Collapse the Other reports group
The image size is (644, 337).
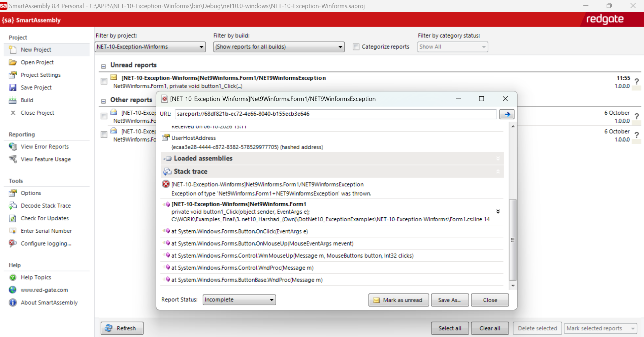click(104, 101)
